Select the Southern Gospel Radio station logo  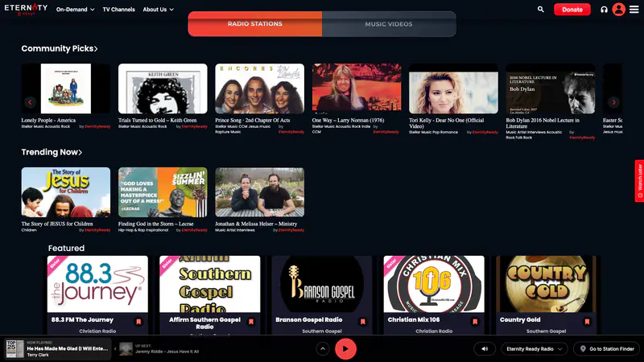(x=209, y=284)
